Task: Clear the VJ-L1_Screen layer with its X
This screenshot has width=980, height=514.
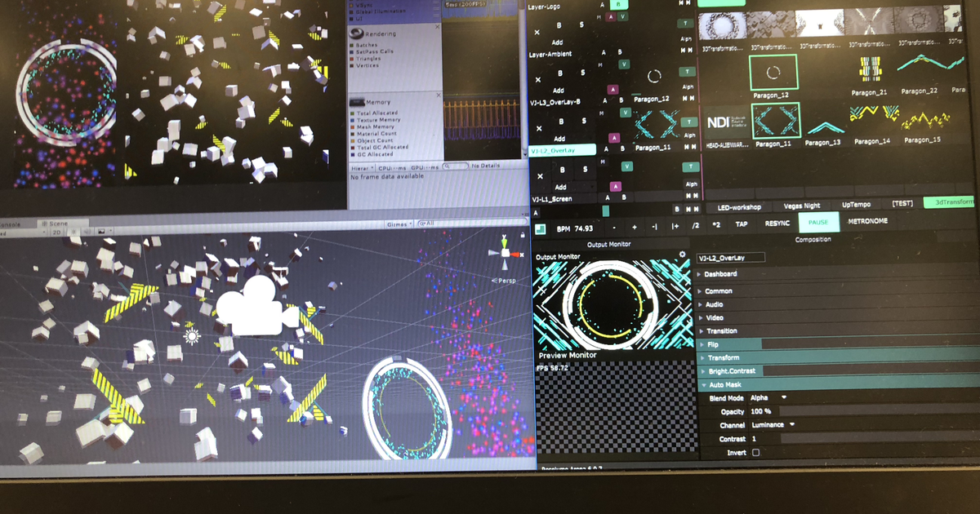Action: coord(541,176)
